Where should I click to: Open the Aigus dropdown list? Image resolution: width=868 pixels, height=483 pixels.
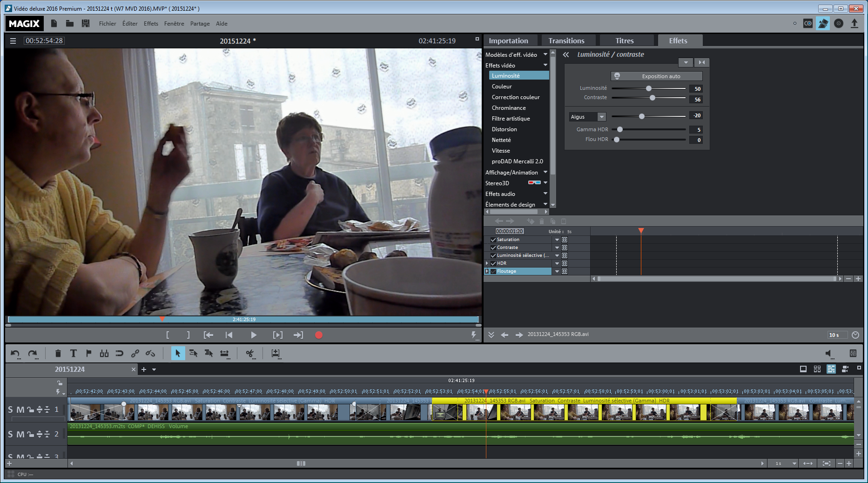point(601,117)
